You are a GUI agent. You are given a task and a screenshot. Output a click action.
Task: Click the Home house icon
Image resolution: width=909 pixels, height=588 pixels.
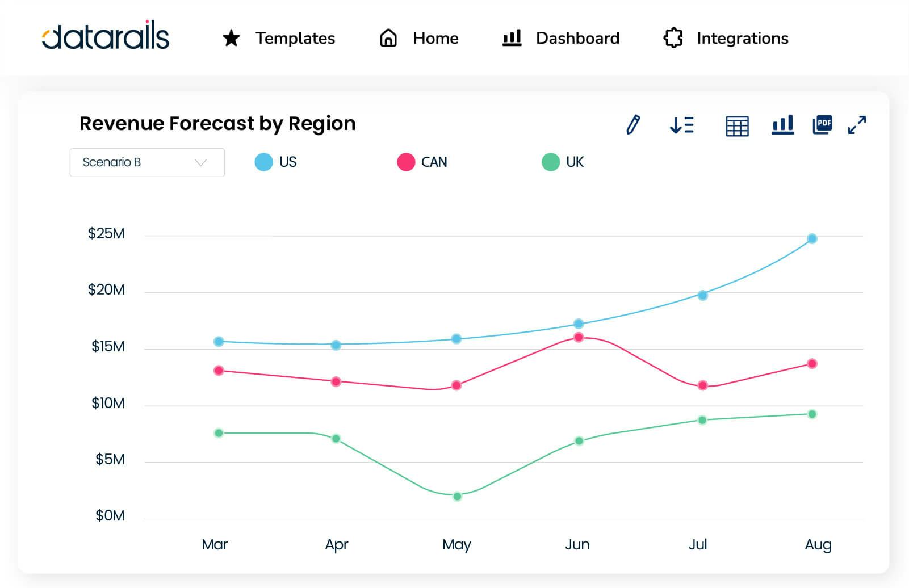pos(388,37)
